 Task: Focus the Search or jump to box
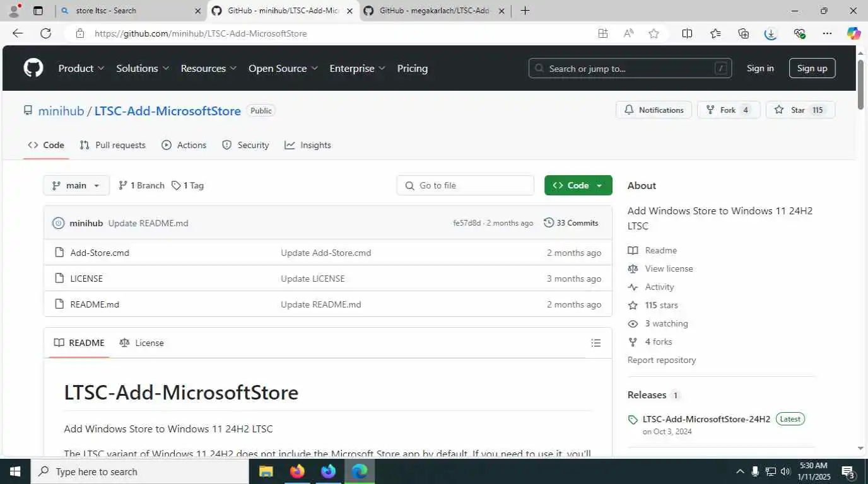tap(630, 68)
